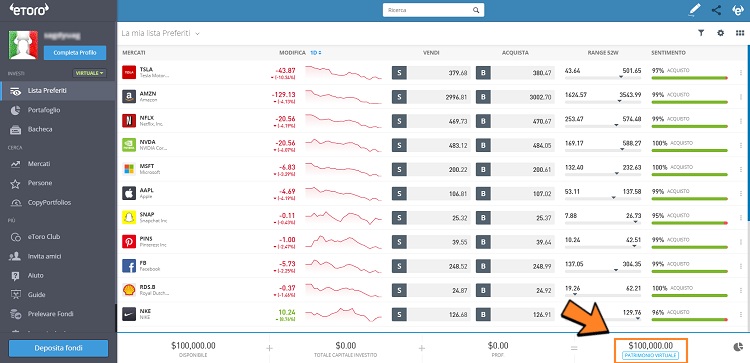The width and height of the screenshot is (750, 363).
Task: Switch to grid view icon
Action: coord(740,33)
